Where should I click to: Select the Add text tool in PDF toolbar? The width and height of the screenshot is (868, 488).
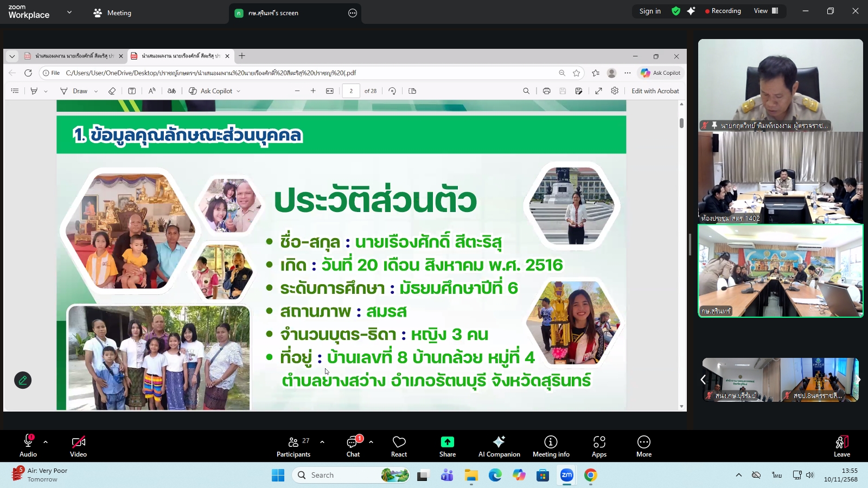click(132, 91)
